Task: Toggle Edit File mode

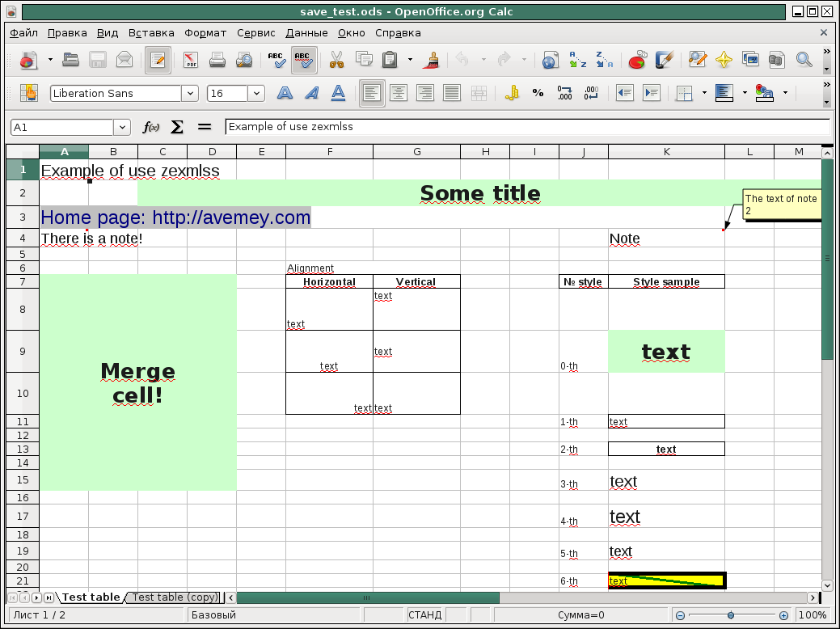Action: click(x=158, y=60)
